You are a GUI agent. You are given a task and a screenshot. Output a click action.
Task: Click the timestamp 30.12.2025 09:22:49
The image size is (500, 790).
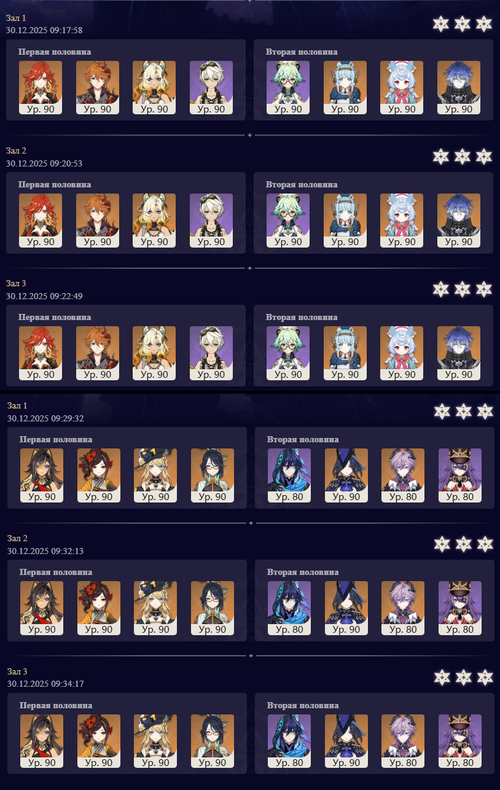[x=44, y=296]
